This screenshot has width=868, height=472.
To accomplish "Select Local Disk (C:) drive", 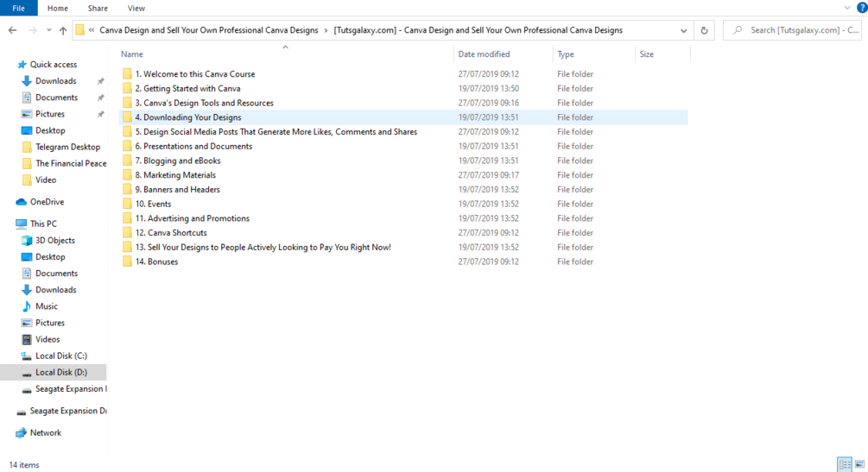I will [61, 356].
